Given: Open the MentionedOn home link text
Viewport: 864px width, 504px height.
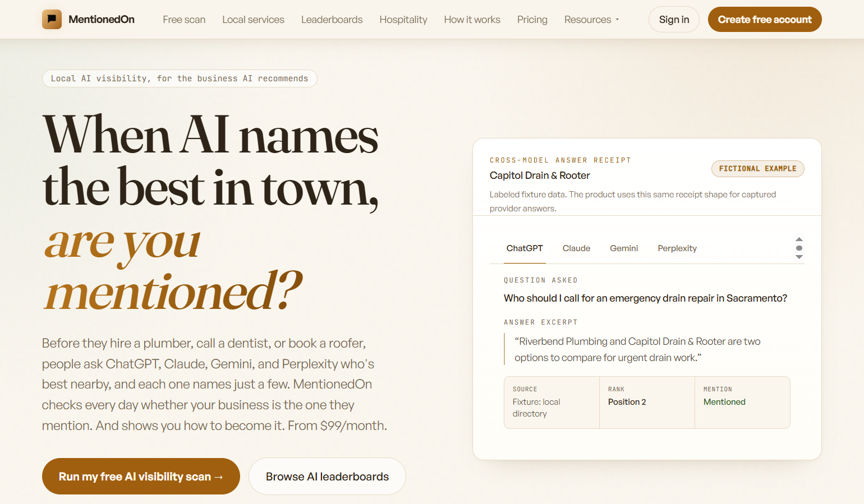Looking at the screenshot, I should pos(102,20).
